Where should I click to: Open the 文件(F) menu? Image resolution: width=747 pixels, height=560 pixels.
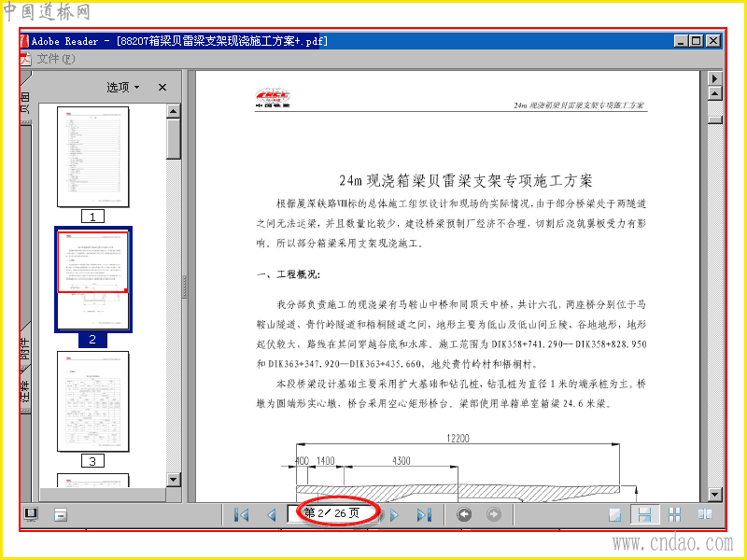(x=56, y=59)
